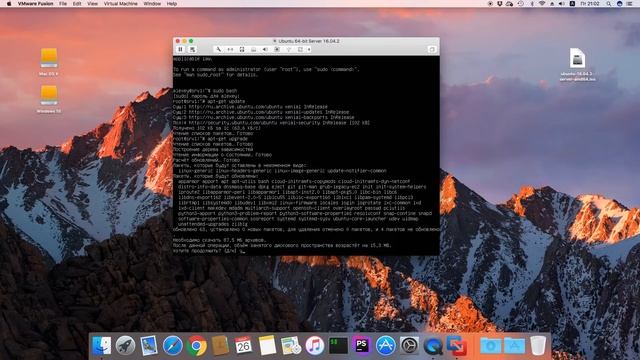The height and width of the screenshot is (360, 640).
Task: Open Finder from the dock
Action: coord(101,346)
